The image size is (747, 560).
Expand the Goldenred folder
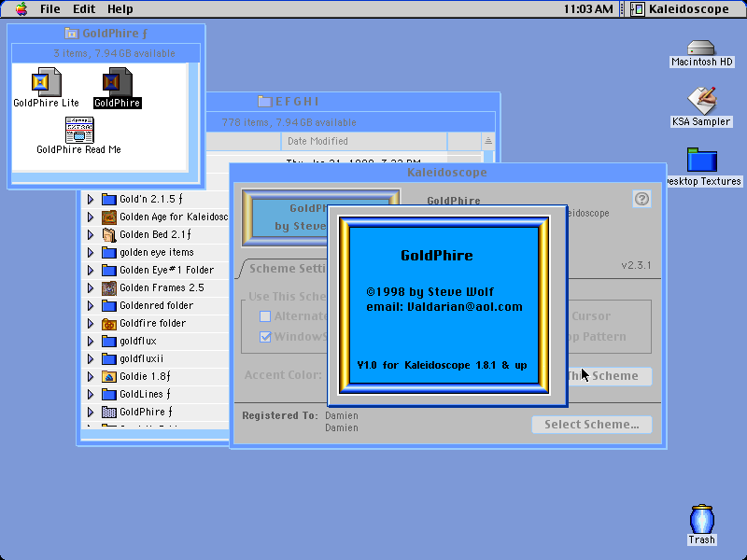coord(91,306)
